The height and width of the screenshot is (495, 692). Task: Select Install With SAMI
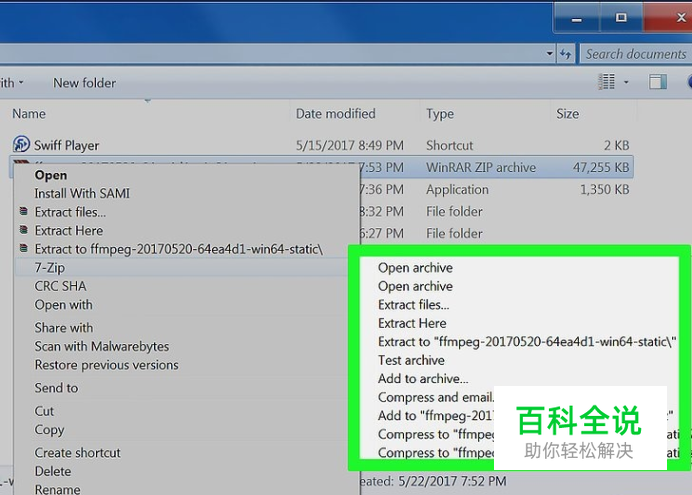tap(82, 193)
